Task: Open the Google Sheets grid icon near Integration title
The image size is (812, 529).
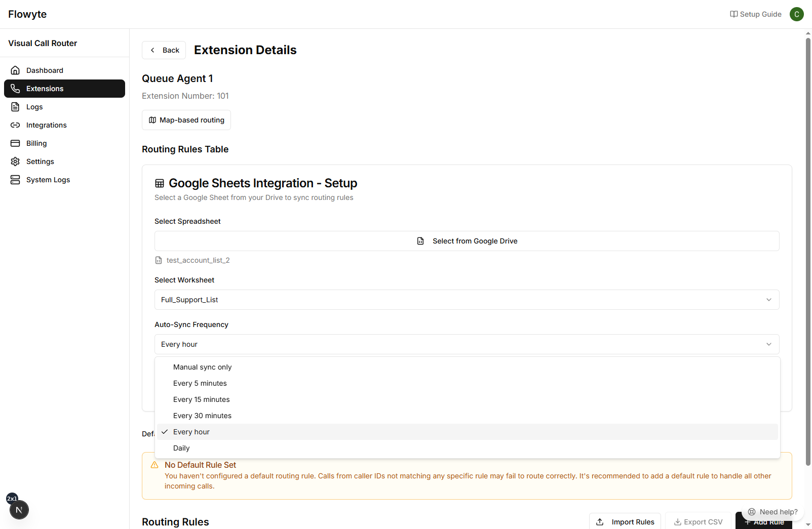Action: click(x=160, y=183)
